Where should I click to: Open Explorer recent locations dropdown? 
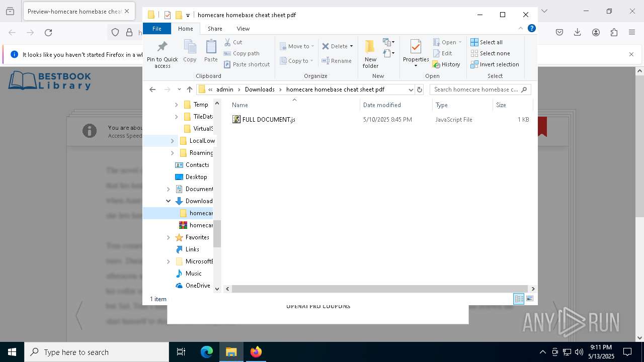tap(179, 89)
